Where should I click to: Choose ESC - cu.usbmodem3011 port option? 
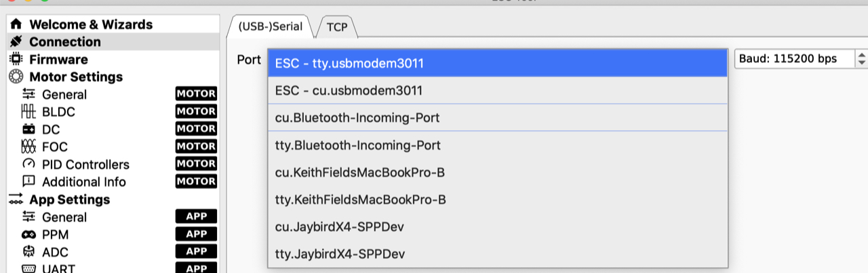349,91
